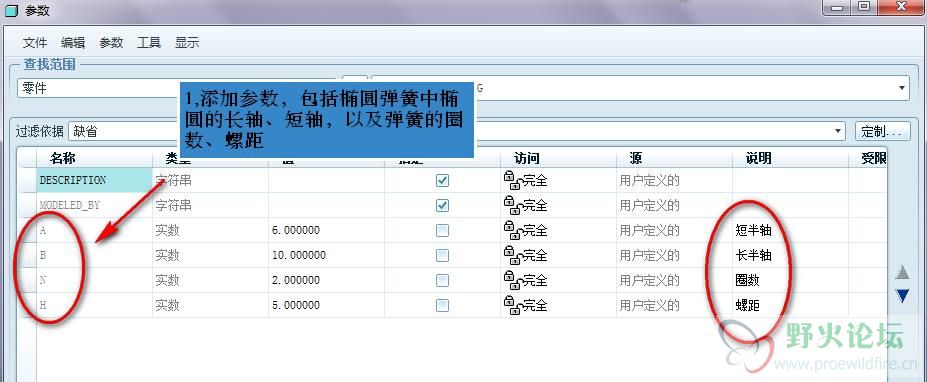Screen dimensions: 927x382
Task: Click the 零件 search scope field
Action: point(98,88)
